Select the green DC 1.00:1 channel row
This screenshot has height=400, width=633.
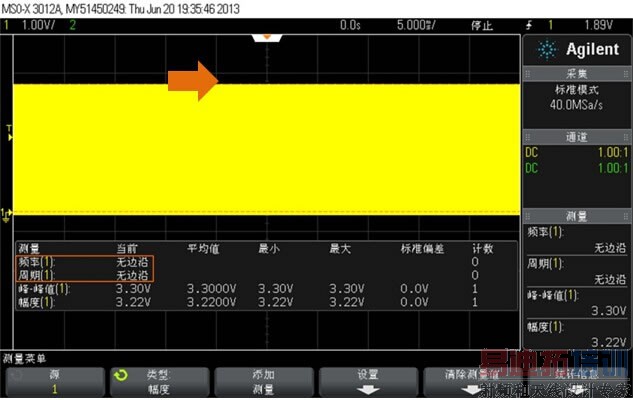tap(576, 168)
